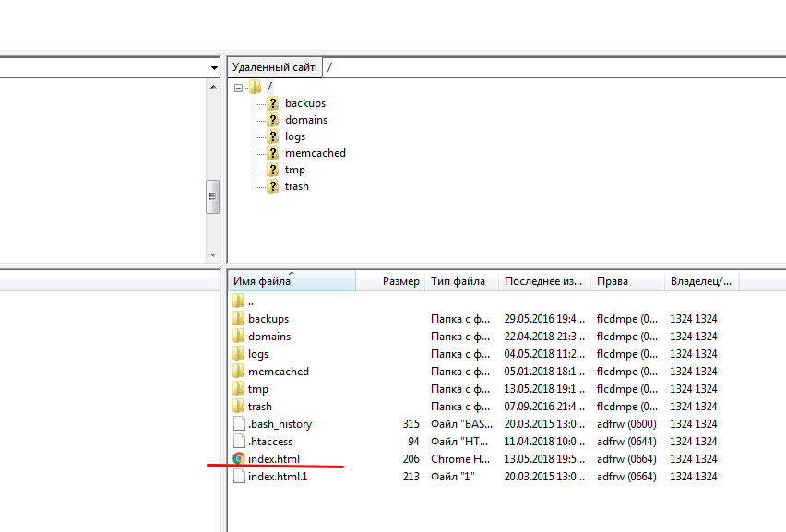Click the root folder icon in remote tree
This screenshot has width=786, height=532.
click(x=256, y=87)
